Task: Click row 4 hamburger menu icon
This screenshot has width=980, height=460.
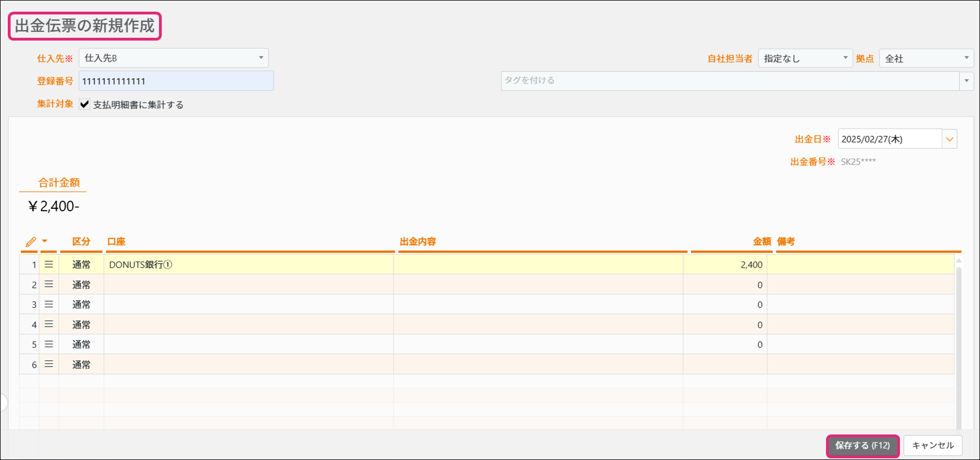Action: pos(49,324)
